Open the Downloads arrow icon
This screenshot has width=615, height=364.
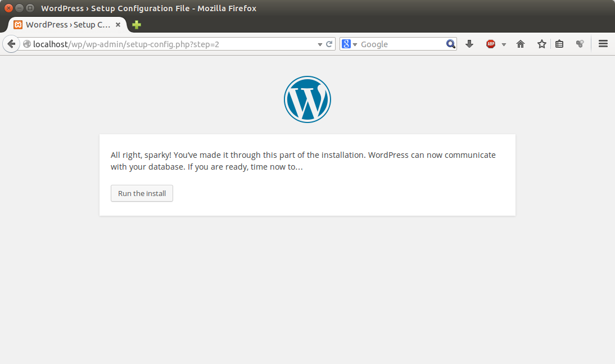pyautogui.click(x=469, y=44)
